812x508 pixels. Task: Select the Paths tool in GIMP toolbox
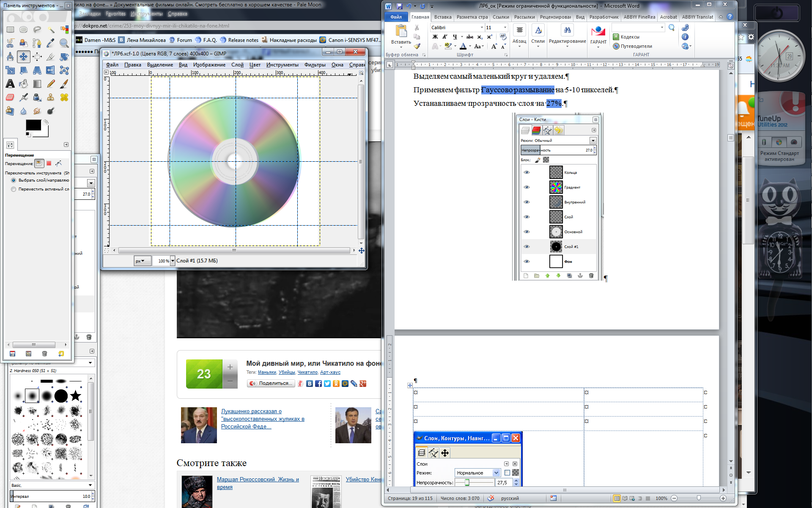point(37,43)
